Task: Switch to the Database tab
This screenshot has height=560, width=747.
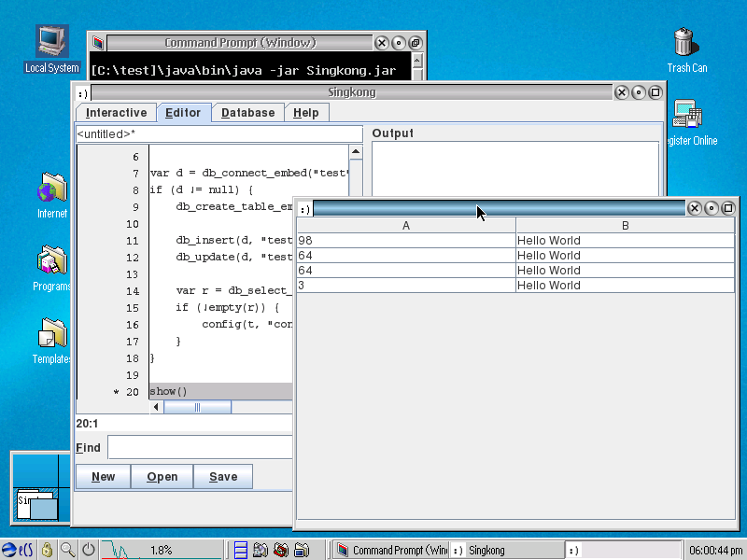Action: click(x=247, y=113)
